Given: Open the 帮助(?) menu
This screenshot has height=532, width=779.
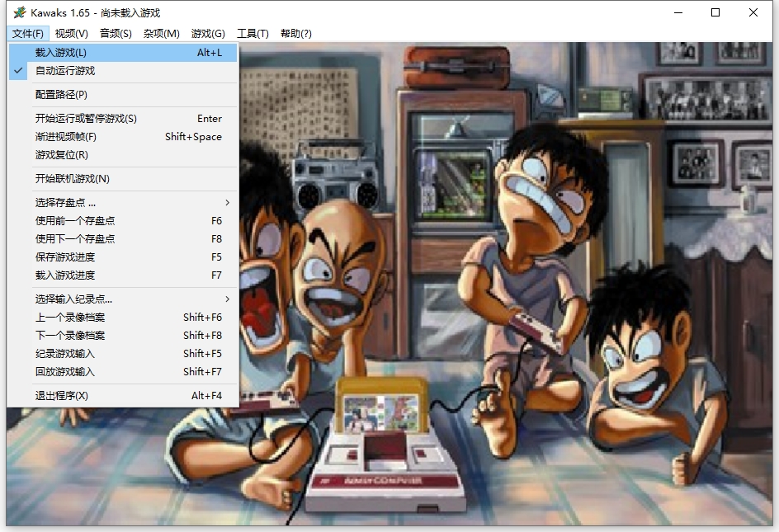Looking at the screenshot, I should [296, 33].
